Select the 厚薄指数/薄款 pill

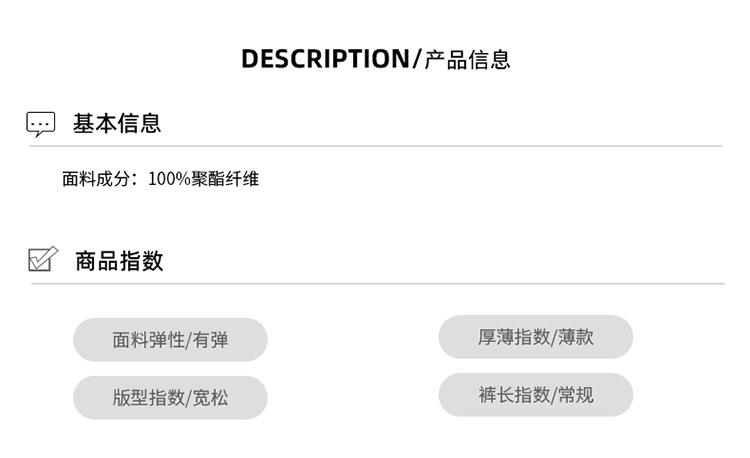[x=535, y=337]
